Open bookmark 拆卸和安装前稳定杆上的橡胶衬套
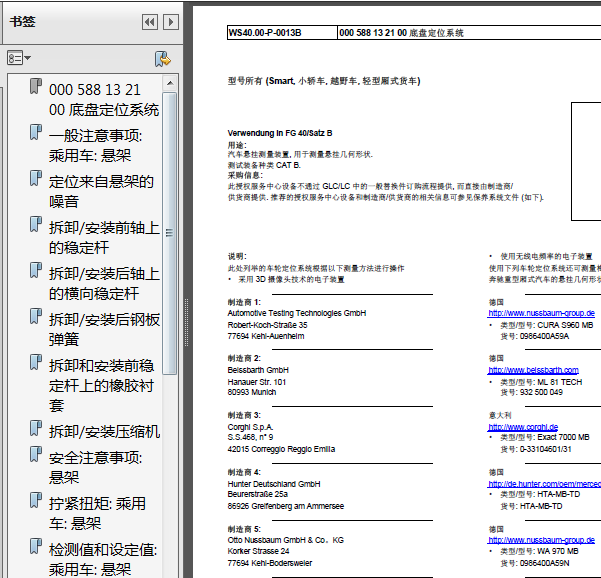Viewport: 601px width, 578px height. coord(101,385)
